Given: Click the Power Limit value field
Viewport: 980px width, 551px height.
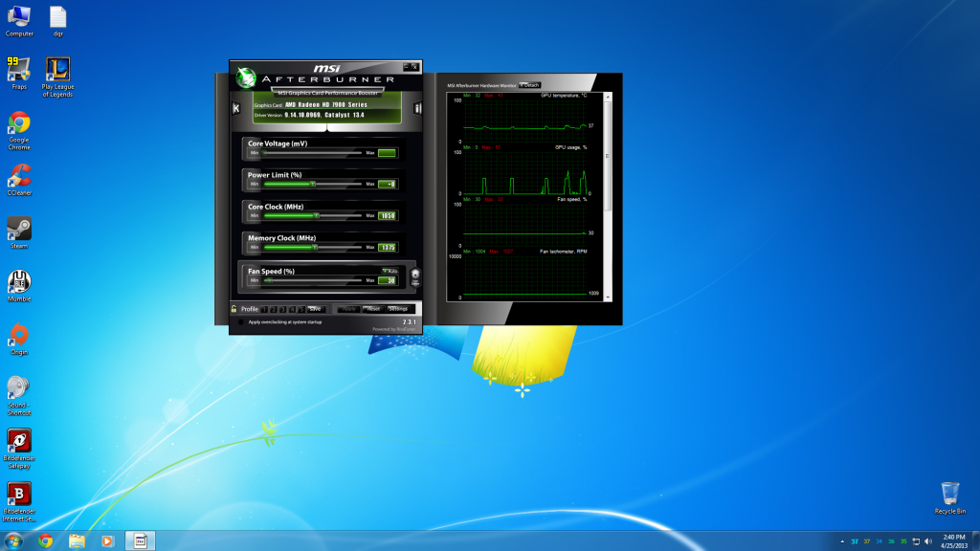Looking at the screenshot, I should click(x=387, y=185).
